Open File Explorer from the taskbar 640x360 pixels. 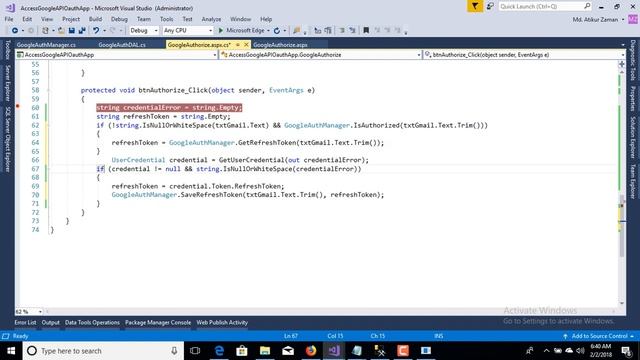pyautogui.click(x=265, y=351)
